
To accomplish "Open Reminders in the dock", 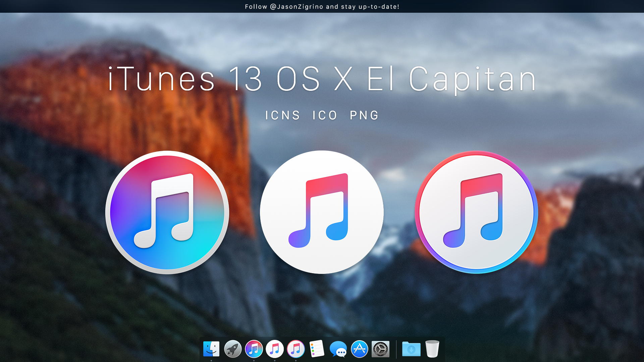I will [317, 349].
